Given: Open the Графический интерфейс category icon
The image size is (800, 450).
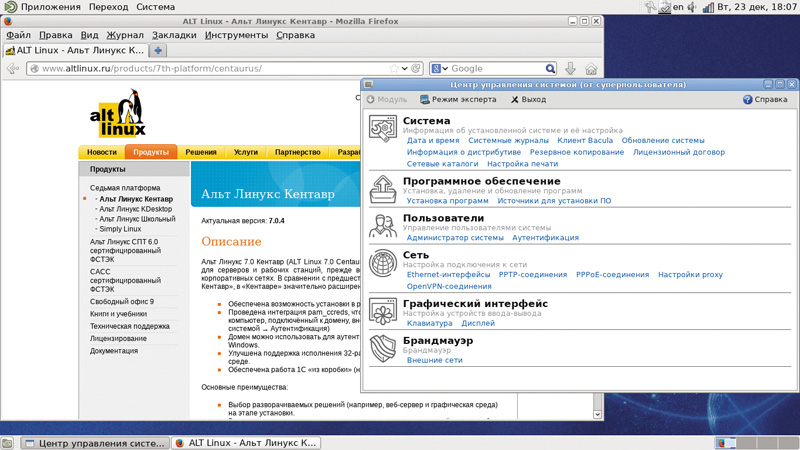Looking at the screenshot, I should point(383,311).
